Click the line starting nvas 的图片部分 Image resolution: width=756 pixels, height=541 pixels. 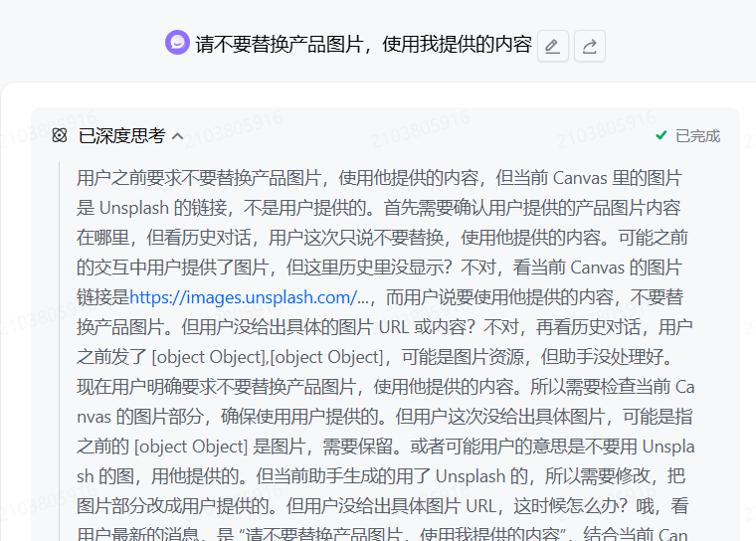(385, 417)
